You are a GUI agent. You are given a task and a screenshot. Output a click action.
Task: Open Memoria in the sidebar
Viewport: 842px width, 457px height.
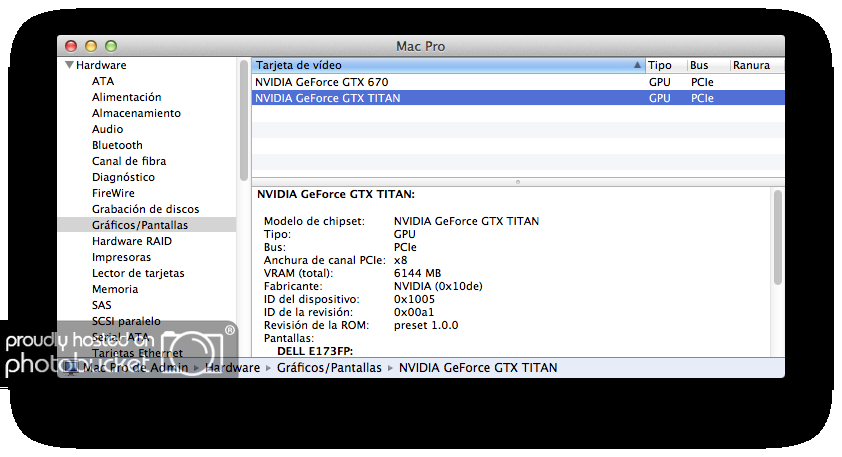click(x=115, y=289)
